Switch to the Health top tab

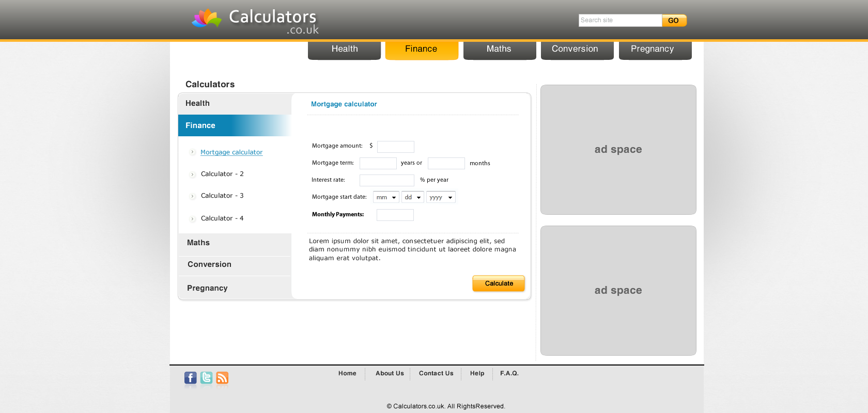(344, 50)
